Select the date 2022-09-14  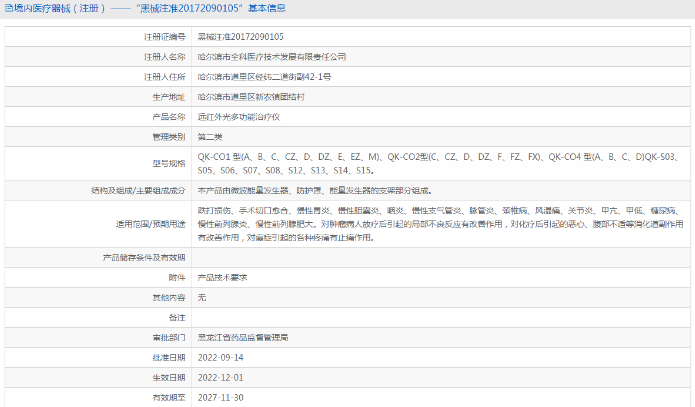220,357
